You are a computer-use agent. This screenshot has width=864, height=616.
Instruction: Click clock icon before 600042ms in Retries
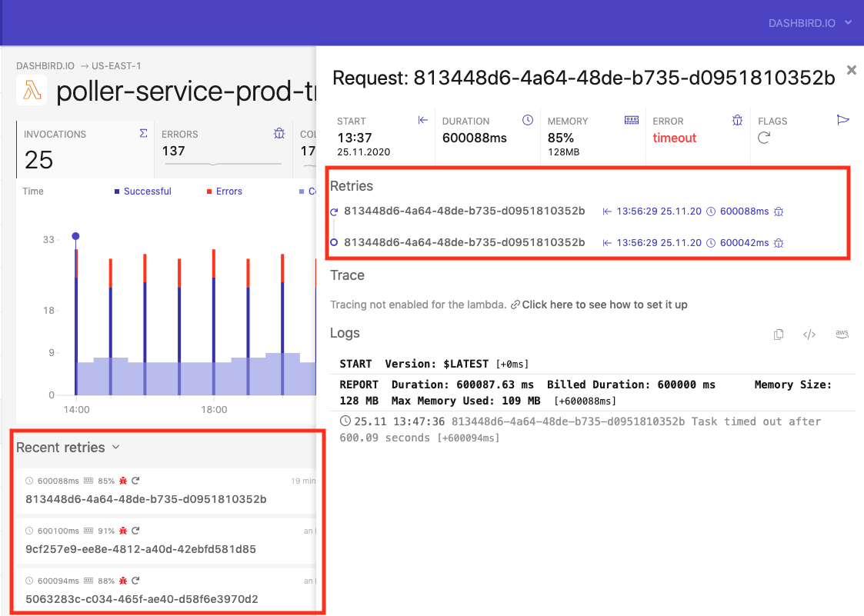[711, 243]
